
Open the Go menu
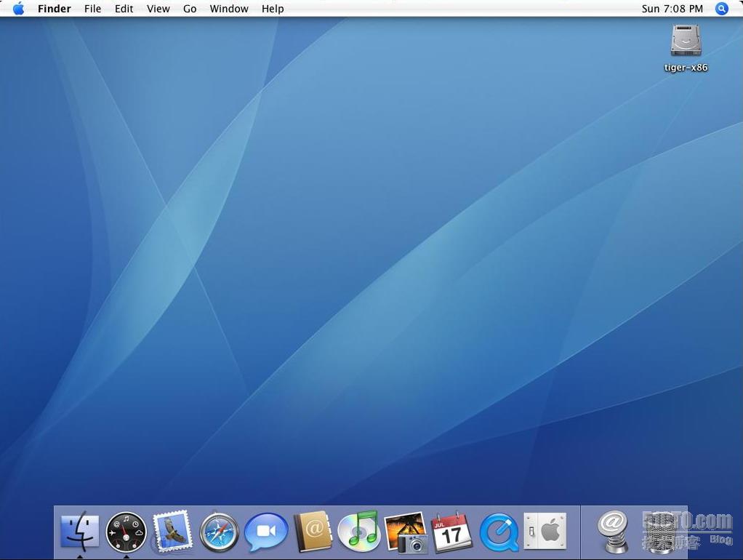(x=190, y=9)
